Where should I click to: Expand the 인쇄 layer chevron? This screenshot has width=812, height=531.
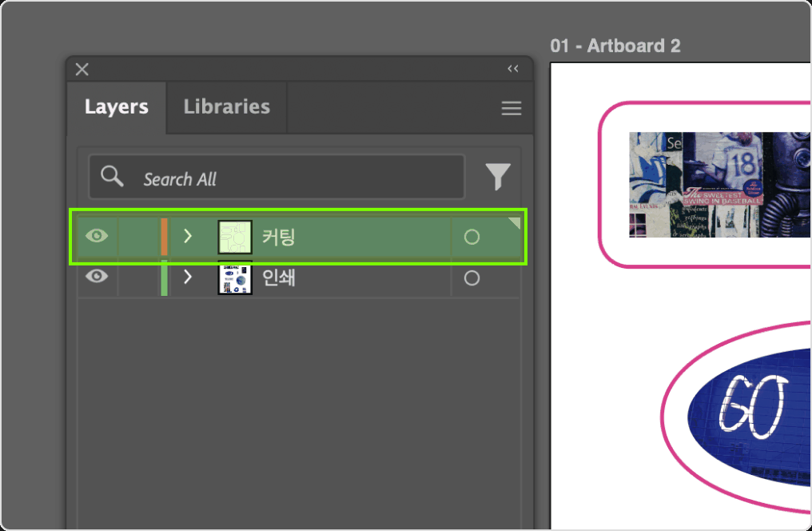click(x=188, y=277)
